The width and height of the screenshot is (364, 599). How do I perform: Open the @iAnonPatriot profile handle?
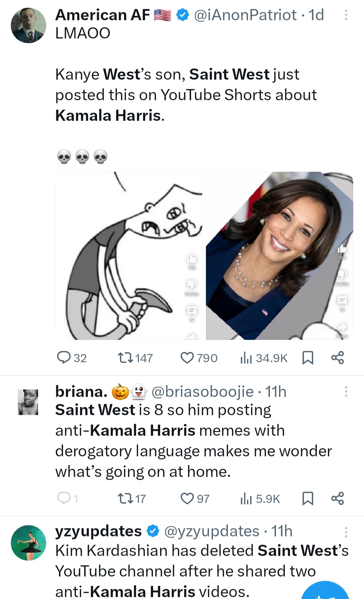click(245, 15)
